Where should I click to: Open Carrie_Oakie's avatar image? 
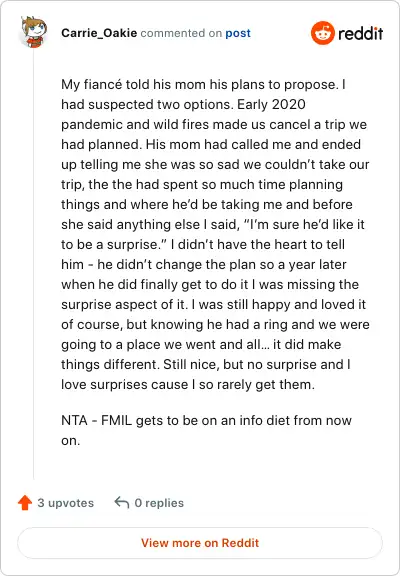[34, 32]
